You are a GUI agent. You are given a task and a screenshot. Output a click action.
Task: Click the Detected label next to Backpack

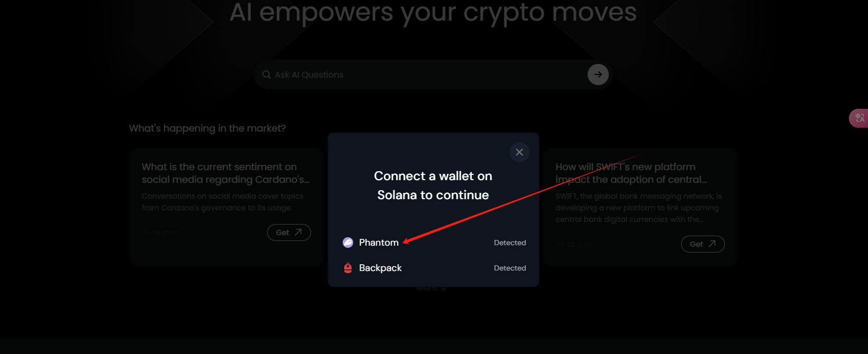pos(510,268)
